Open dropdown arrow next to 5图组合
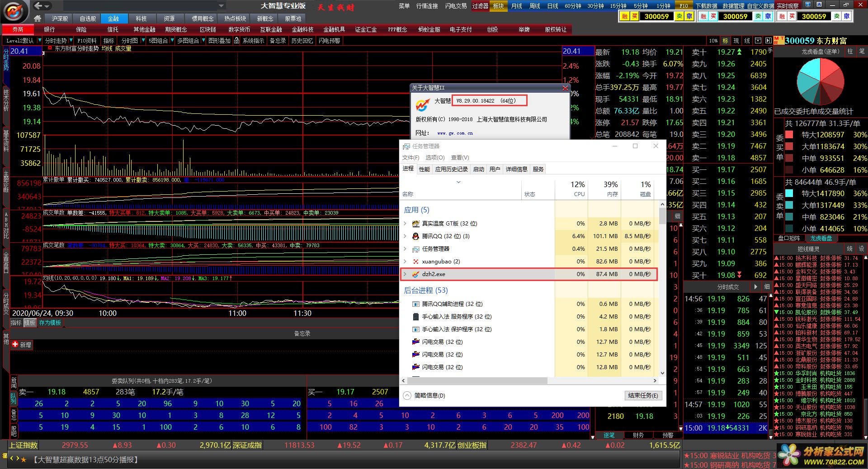The height and width of the screenshot is (469, 868). [172, 41]
